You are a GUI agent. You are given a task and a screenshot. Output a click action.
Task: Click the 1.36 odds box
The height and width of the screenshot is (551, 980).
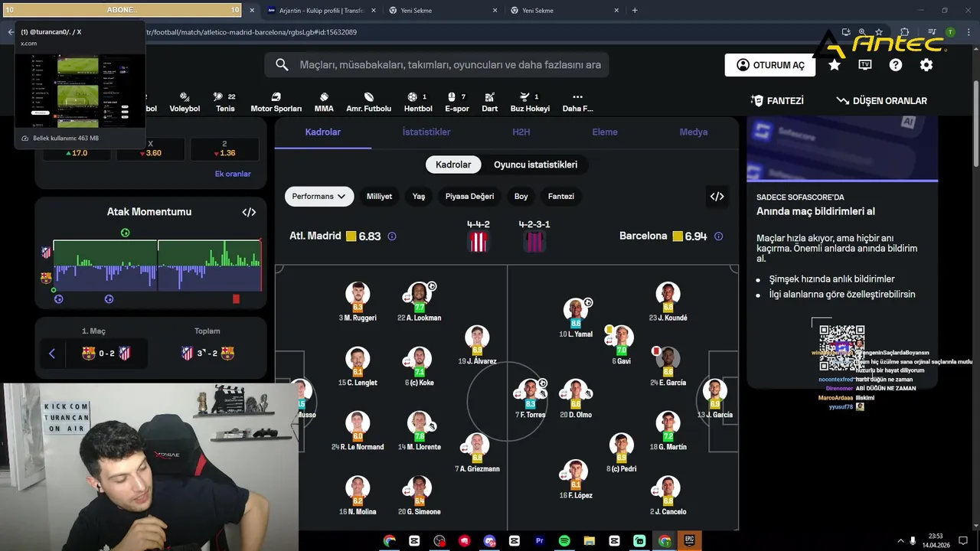pyautogui.click(x=224, y=149)
